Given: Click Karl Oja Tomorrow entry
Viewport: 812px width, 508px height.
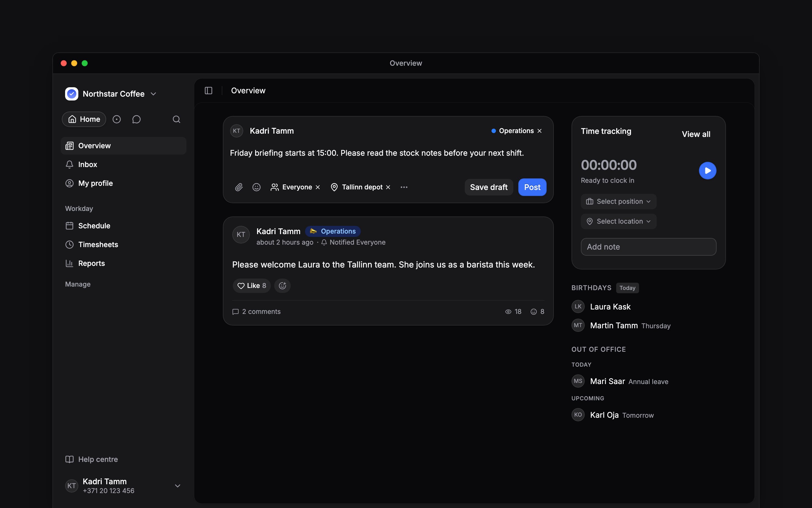Looking at the screenshot, I should (613, 415).
